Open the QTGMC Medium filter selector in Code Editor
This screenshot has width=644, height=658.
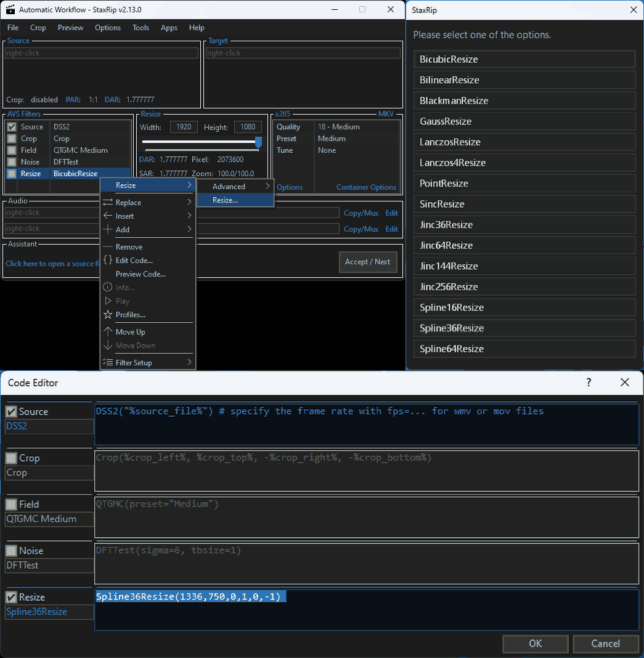click(49, 519)
